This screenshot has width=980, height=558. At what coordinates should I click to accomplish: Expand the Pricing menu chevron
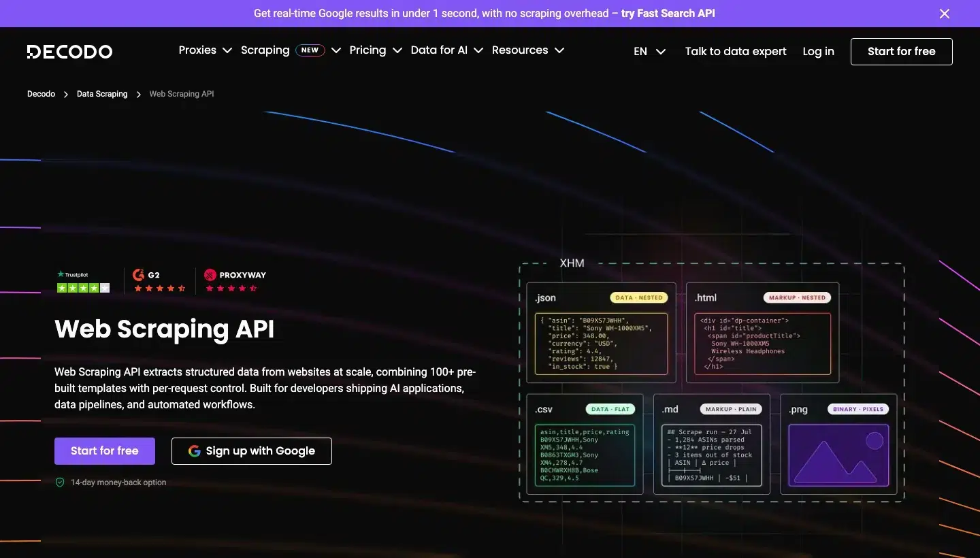click(397, 50)
